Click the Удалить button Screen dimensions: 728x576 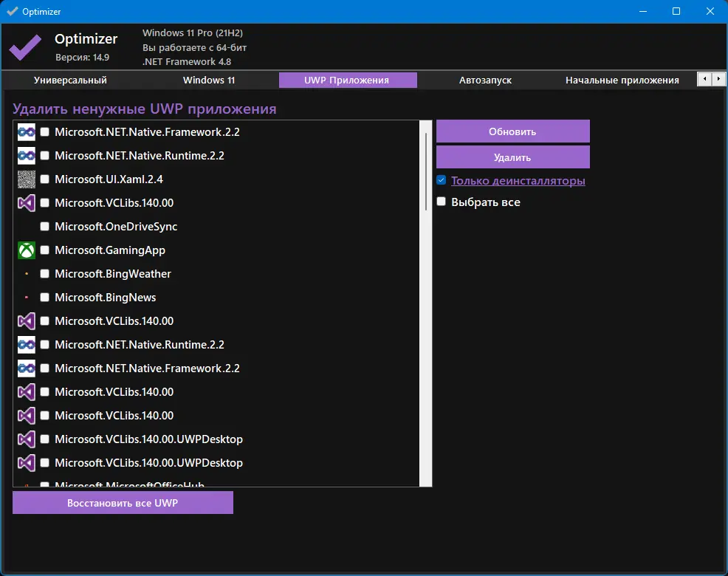coord(513,157)
